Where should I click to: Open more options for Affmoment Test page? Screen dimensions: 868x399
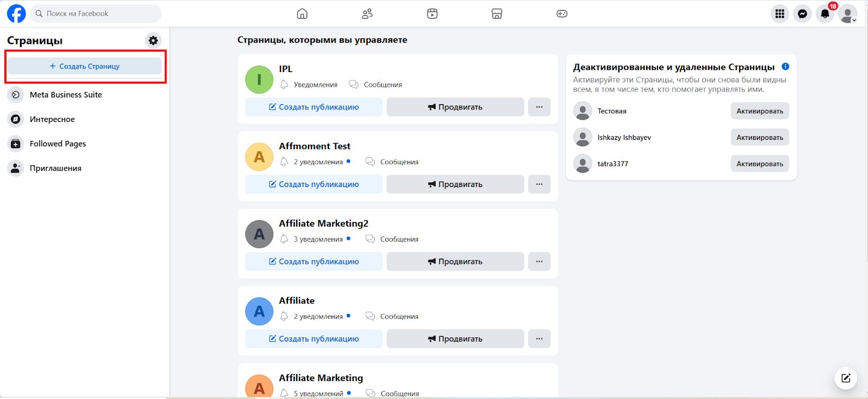click(539, 184)
